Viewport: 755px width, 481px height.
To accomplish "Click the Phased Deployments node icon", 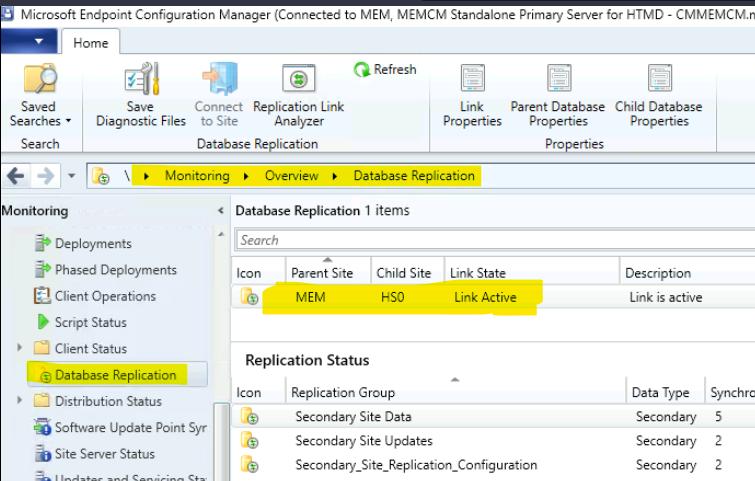I will (x=42, y=269).
